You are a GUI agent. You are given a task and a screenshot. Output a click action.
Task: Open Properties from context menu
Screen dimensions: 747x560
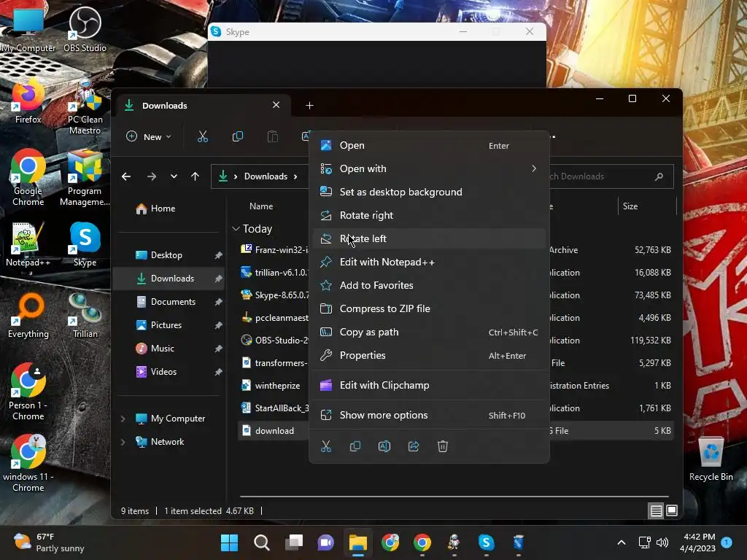tap(429, 355)
